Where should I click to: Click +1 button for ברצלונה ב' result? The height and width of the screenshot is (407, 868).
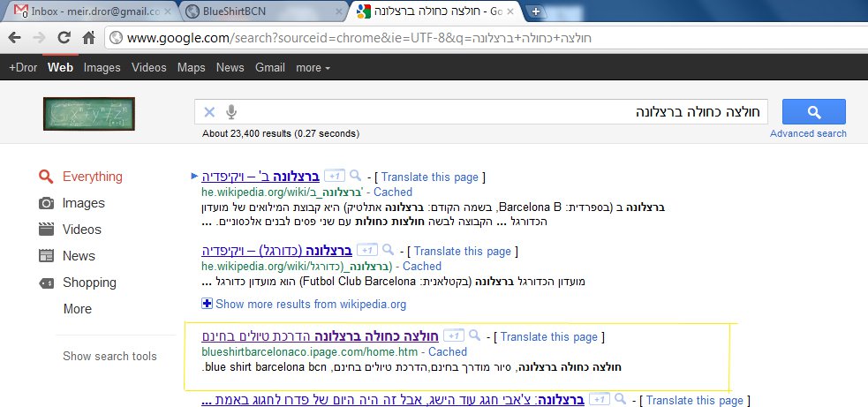pos(335,176)
